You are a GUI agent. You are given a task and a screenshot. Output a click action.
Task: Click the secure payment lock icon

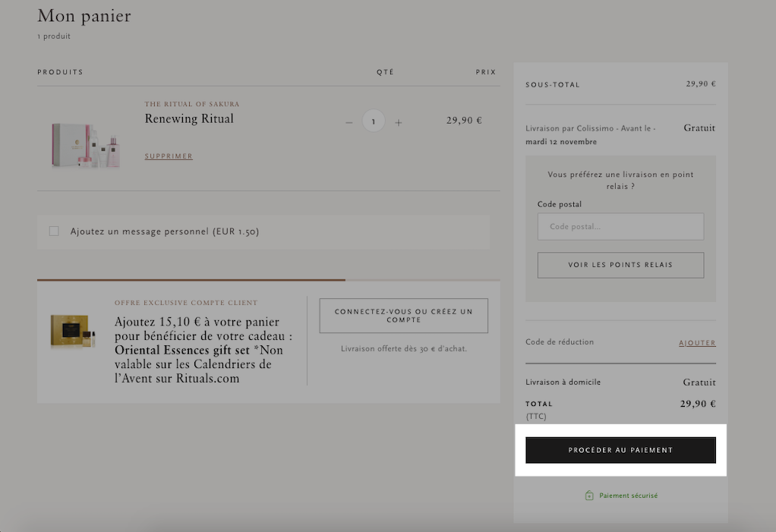click(589, 495)
